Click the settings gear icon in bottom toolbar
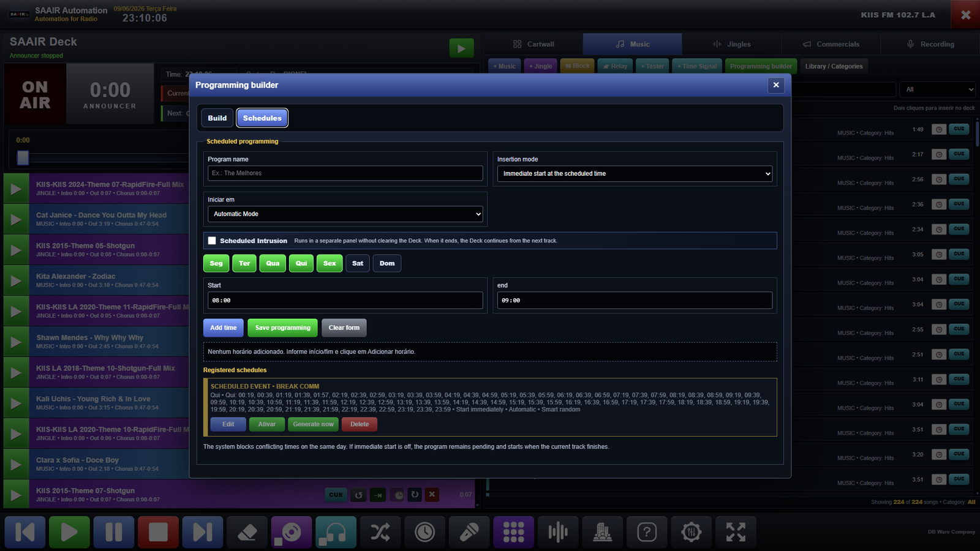 click(691, 532)
